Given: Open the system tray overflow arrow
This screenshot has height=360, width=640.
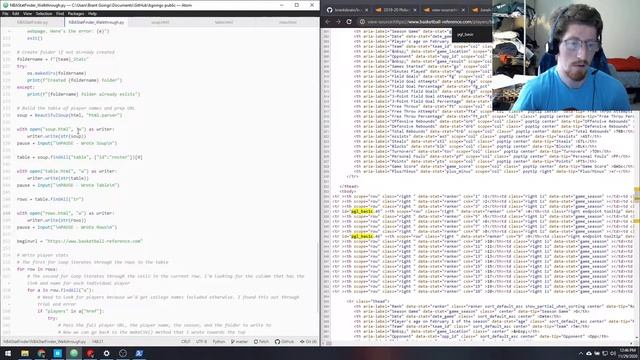Looking at the screenshot, I should tap(580, 353).
